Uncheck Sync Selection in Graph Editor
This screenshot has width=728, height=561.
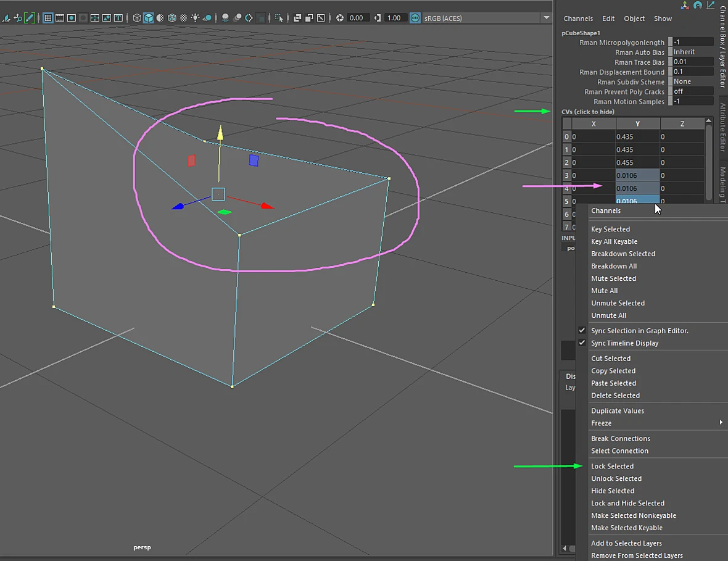582,330
